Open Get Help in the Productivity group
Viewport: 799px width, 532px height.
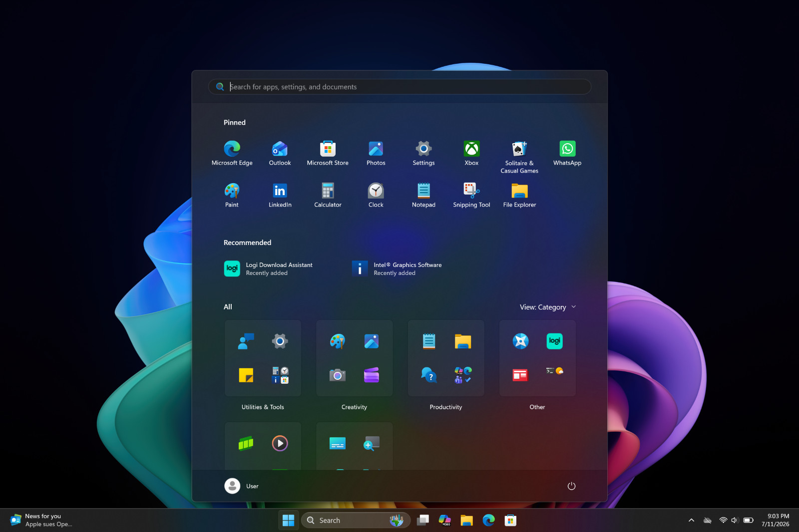(429, 375)
